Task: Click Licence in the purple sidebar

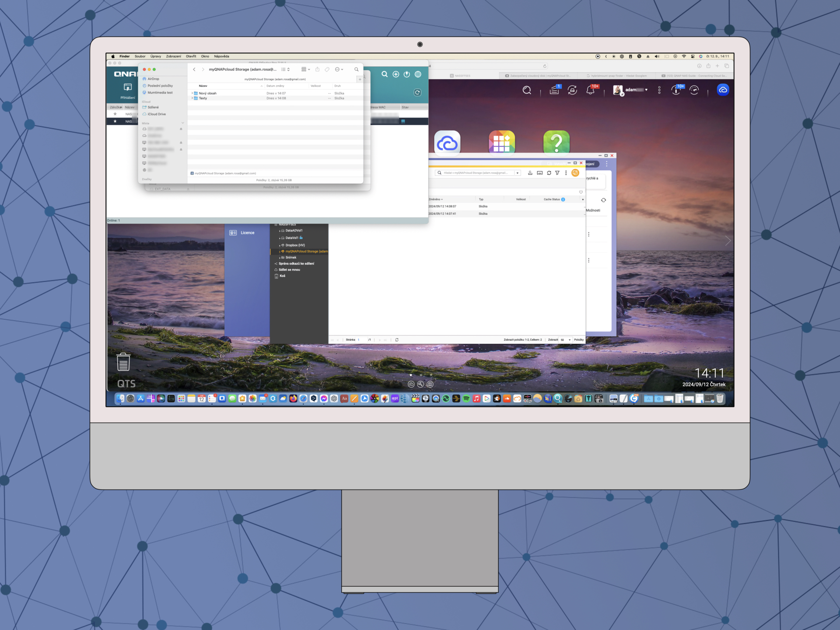Action: [x=247, y=233]
